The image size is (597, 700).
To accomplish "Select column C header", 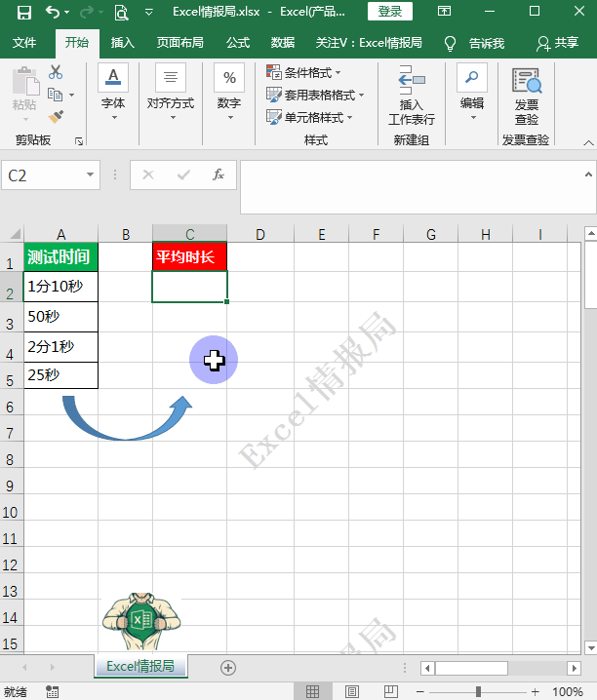I will click(x=190, y=234).
